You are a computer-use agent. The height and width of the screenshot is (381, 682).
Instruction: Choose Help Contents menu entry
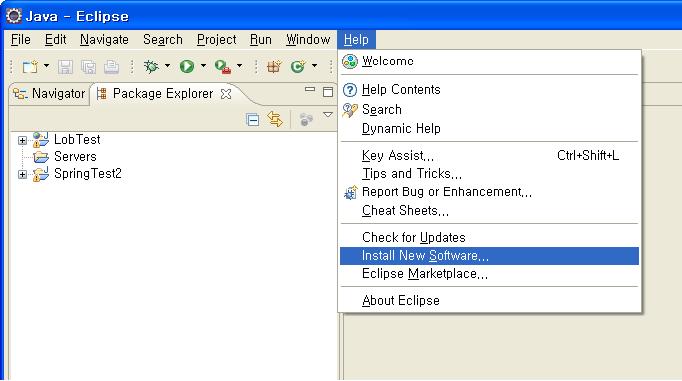[x=489, y=90]
